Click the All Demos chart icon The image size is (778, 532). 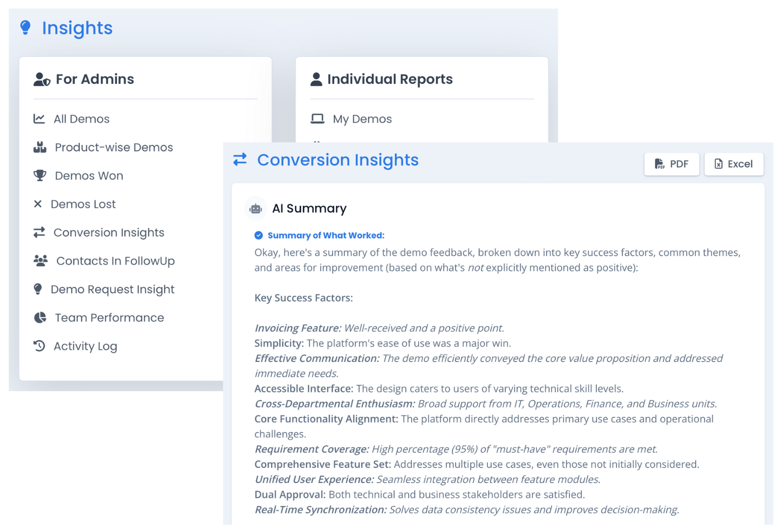pyautogui.click(x=39, y=119)
